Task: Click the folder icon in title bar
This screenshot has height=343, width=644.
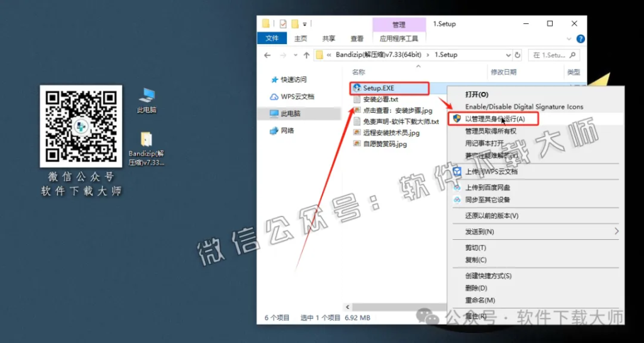Action: click(266, 24)
